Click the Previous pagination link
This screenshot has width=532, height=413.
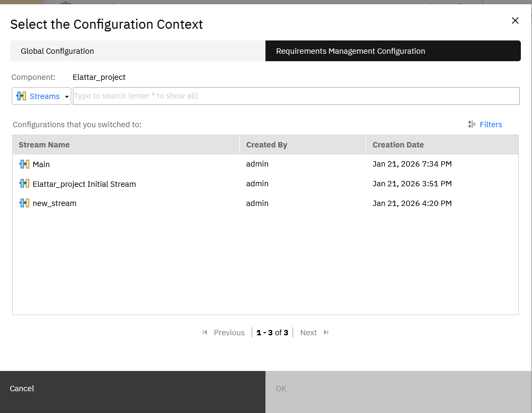click(229, 332)
